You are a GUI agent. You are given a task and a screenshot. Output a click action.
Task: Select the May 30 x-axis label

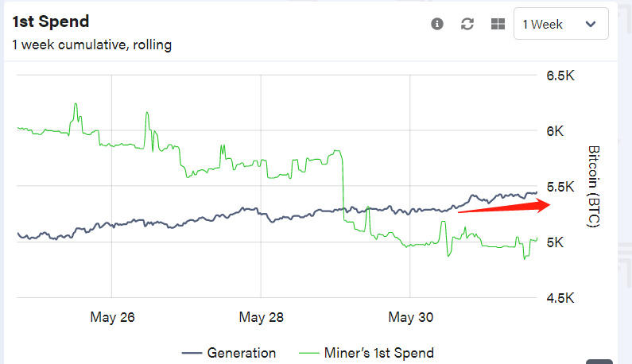(410, 318)
